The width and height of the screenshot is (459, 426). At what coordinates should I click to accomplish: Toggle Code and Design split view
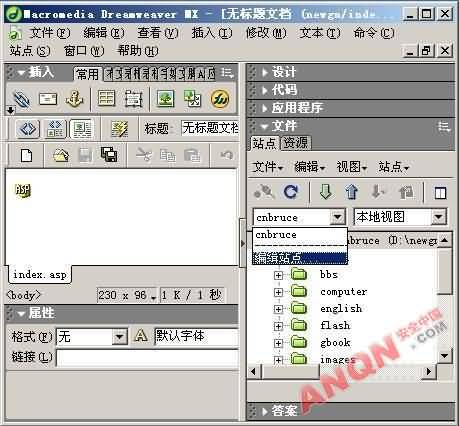[x=55, y=129]
